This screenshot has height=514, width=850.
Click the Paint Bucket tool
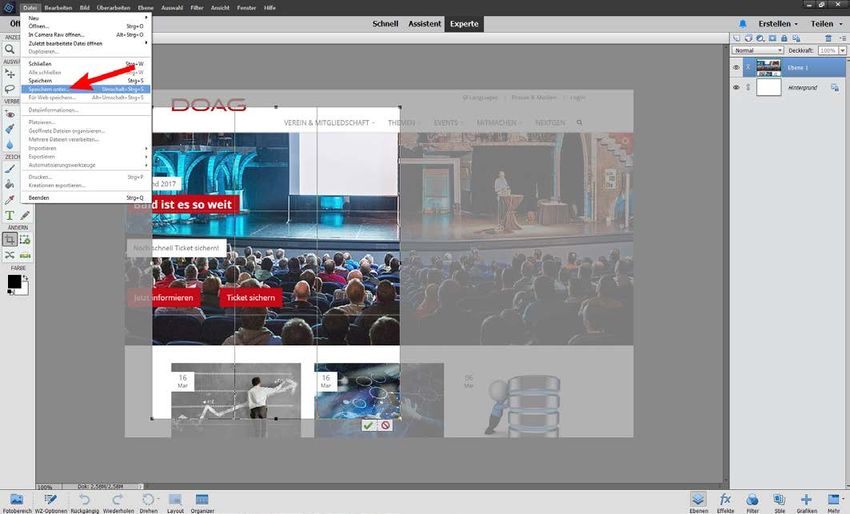pos(10,183)
